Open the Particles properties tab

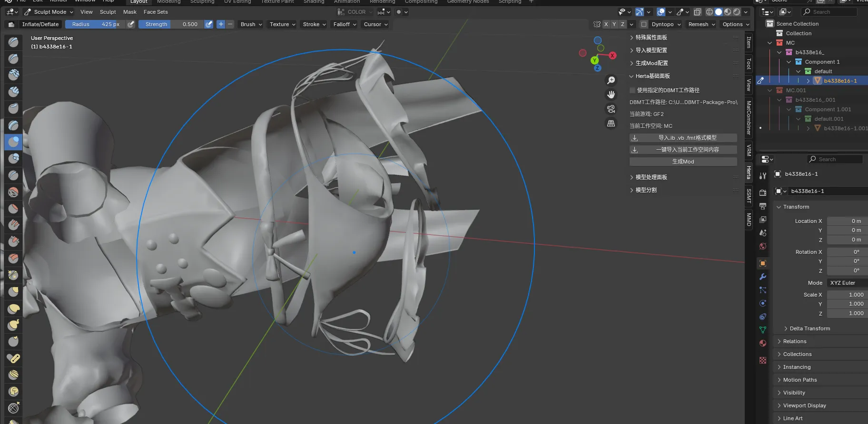tap(763, 289)
